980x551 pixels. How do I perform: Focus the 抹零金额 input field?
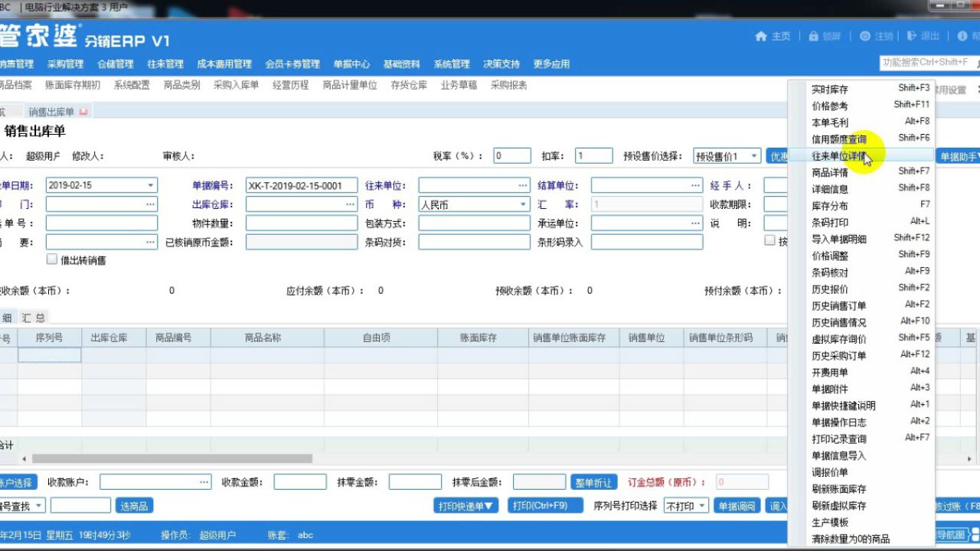(415, 482)
